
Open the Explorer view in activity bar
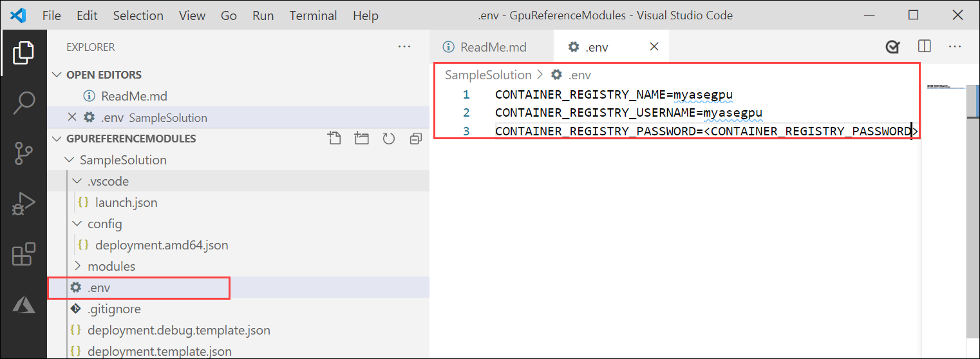point(23,53)
